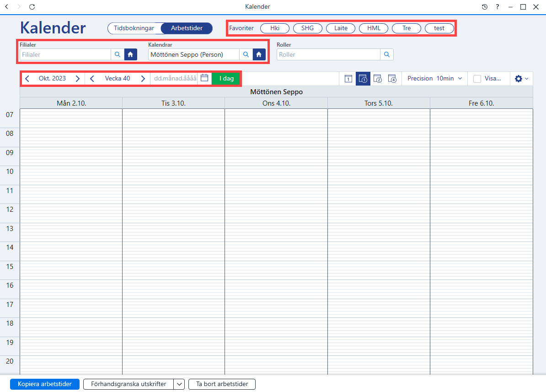The image size is (546, 392).
Task: Open the settings gear dropdown
Action: pyautogui.click(x=521, y=79)
